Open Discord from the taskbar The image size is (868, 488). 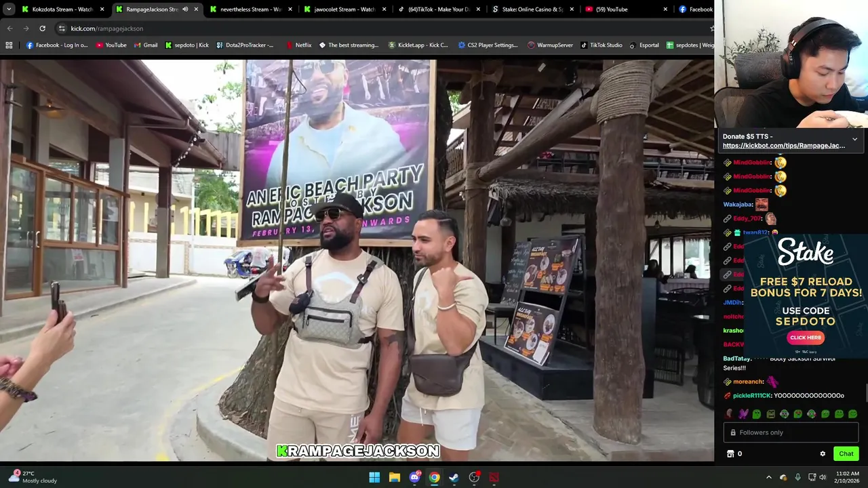414,477
